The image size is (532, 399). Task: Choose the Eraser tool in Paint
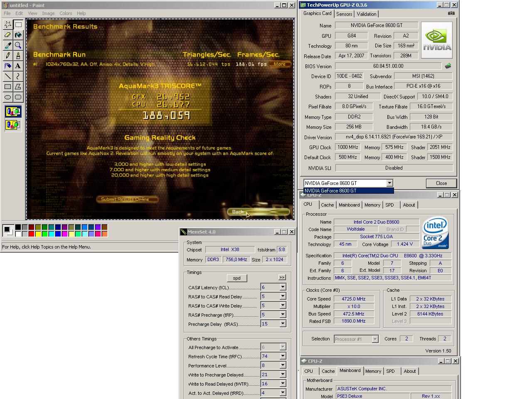coord(8,35)
